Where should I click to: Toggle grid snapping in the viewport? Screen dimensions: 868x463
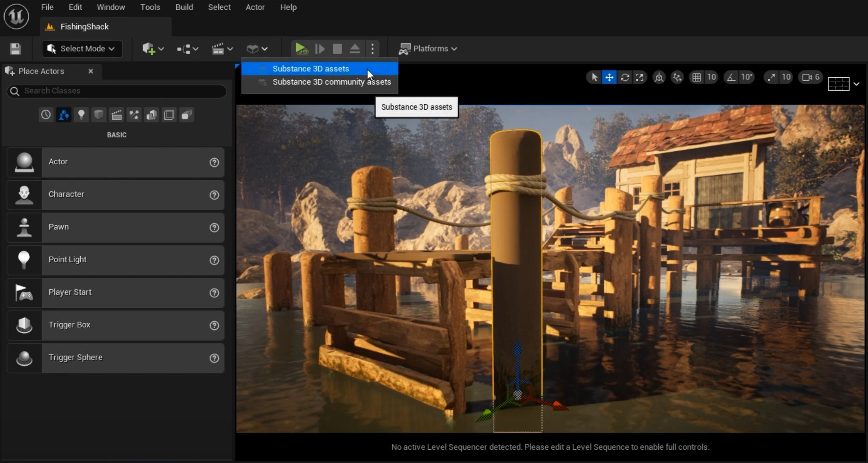696,77
